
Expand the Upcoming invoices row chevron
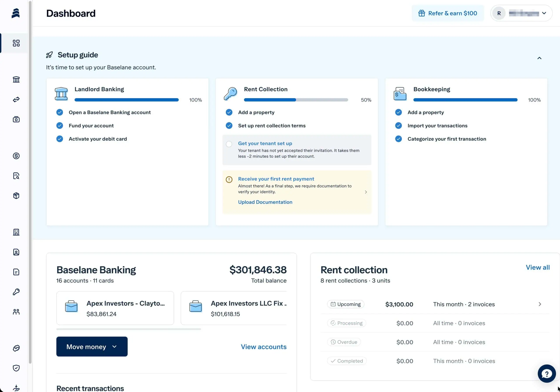click(x=540, y=304)
